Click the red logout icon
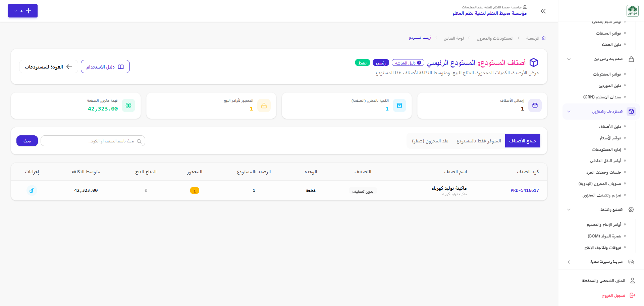Viewport: 644px width, 306px height. point(633,295)
